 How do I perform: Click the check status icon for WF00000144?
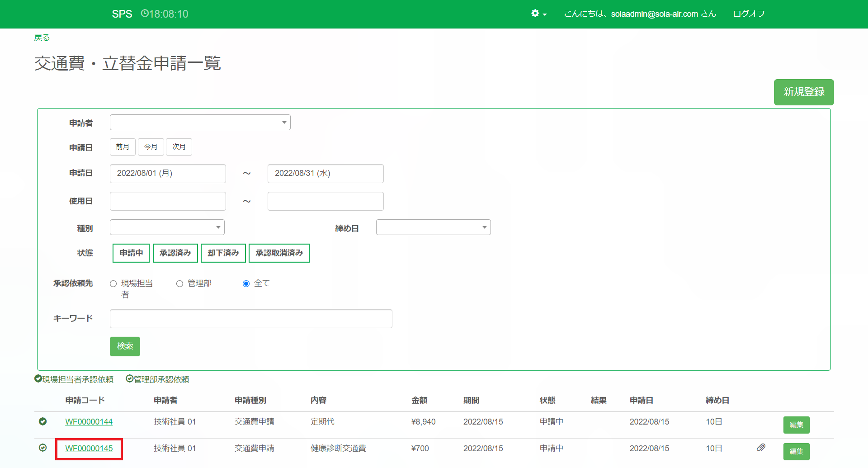43,421
